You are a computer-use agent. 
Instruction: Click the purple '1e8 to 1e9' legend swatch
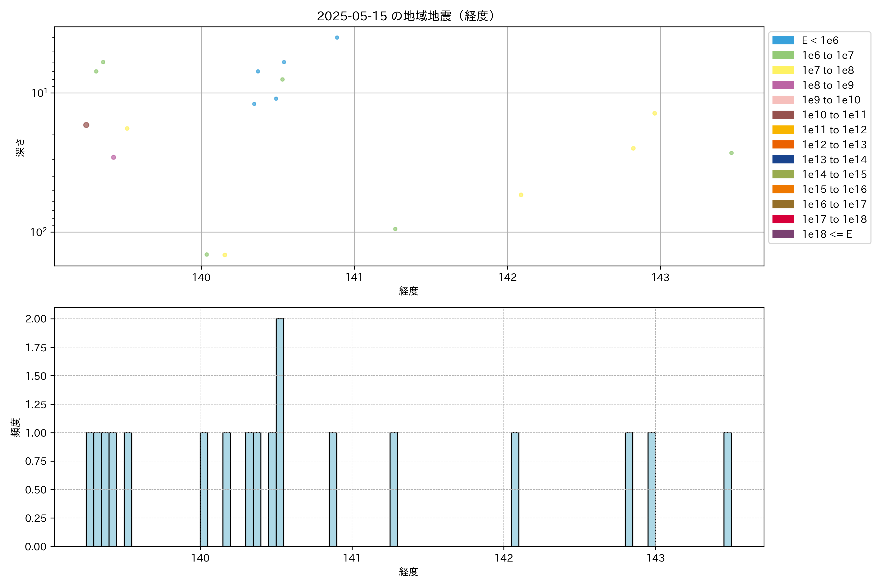pyautogui.click(x=783, y=85)
